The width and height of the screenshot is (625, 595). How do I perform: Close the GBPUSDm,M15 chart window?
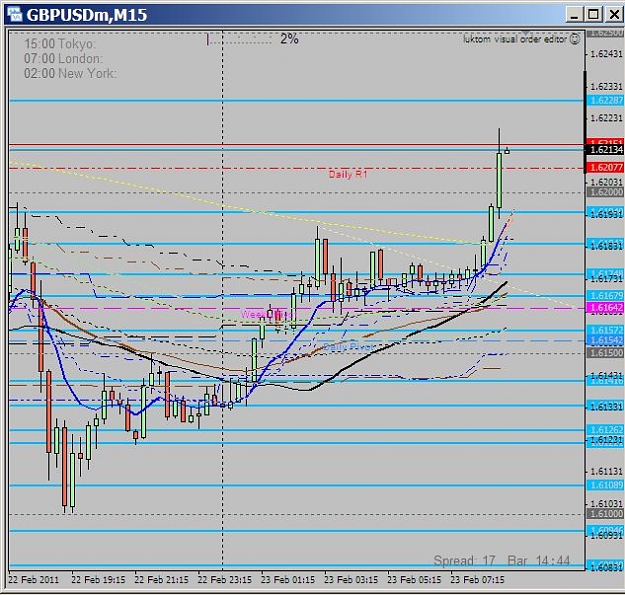tap(613, 15)
